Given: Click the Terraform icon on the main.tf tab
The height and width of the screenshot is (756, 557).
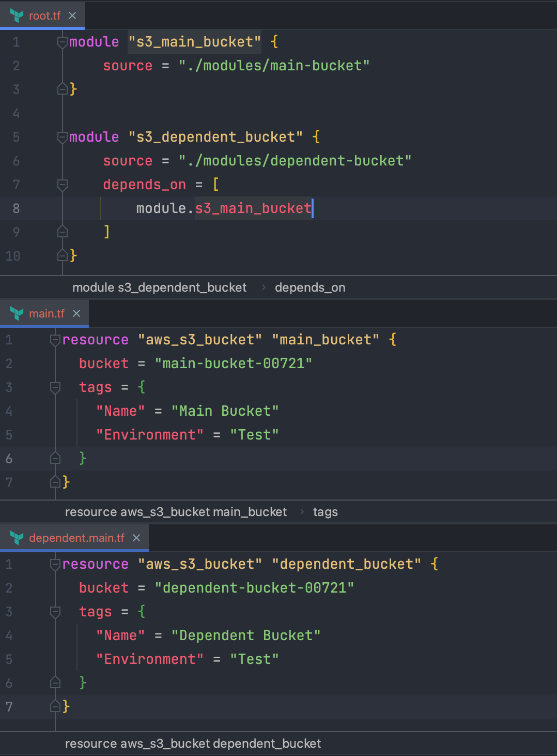Looking at the screenshot, I should tap(17, 313).
